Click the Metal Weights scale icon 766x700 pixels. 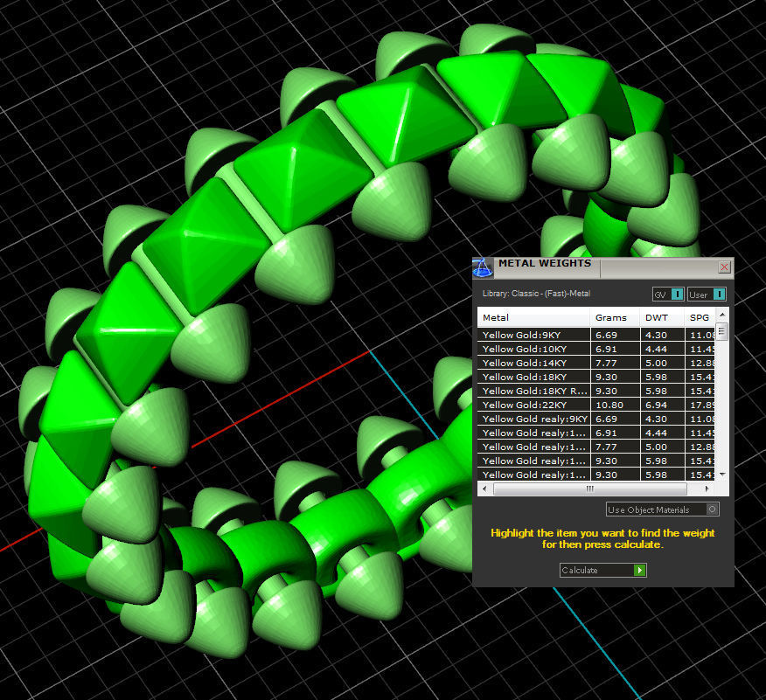click(x=483, y=267)
